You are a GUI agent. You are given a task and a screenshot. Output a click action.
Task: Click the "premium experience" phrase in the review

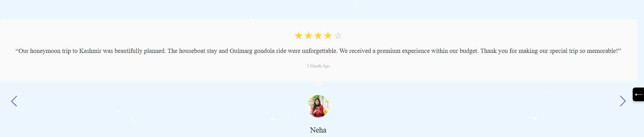point(403,51)
